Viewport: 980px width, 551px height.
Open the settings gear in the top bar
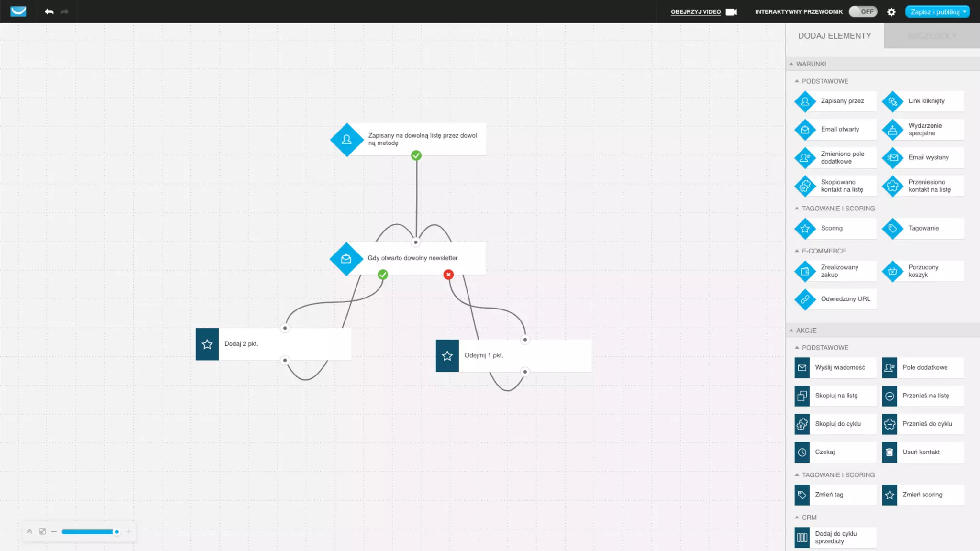pos(891,12)
